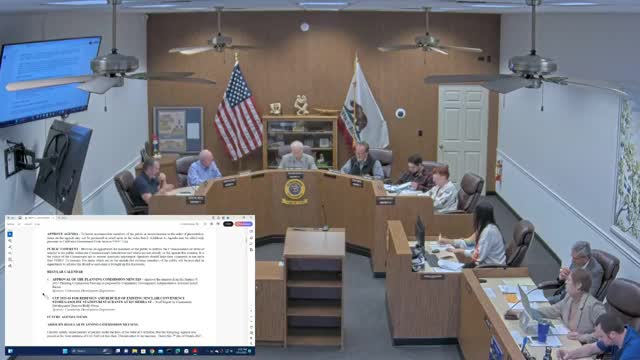Open the Windows Start button in the taskbar
Image resolution: width=640 pixels, height=360 pixels.
coord(64,351)
